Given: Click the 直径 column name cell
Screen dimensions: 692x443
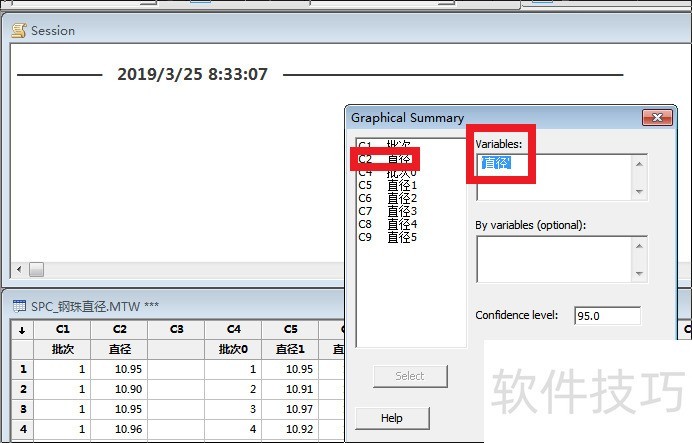Looking at the screenshot, I should click(x=119, y=349).
